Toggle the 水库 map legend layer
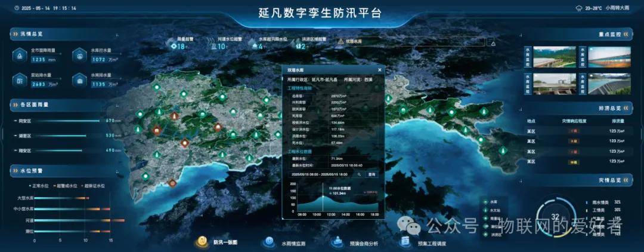644x252 pixels. 490,202
